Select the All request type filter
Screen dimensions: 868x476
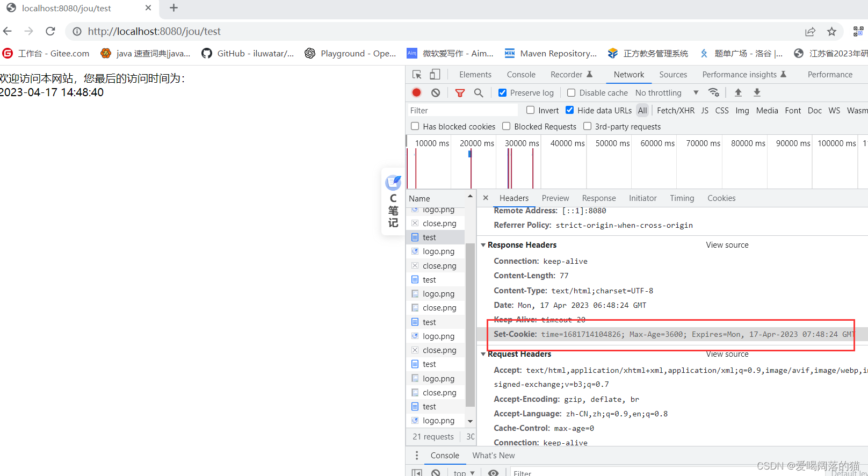(x=642, y=110)
